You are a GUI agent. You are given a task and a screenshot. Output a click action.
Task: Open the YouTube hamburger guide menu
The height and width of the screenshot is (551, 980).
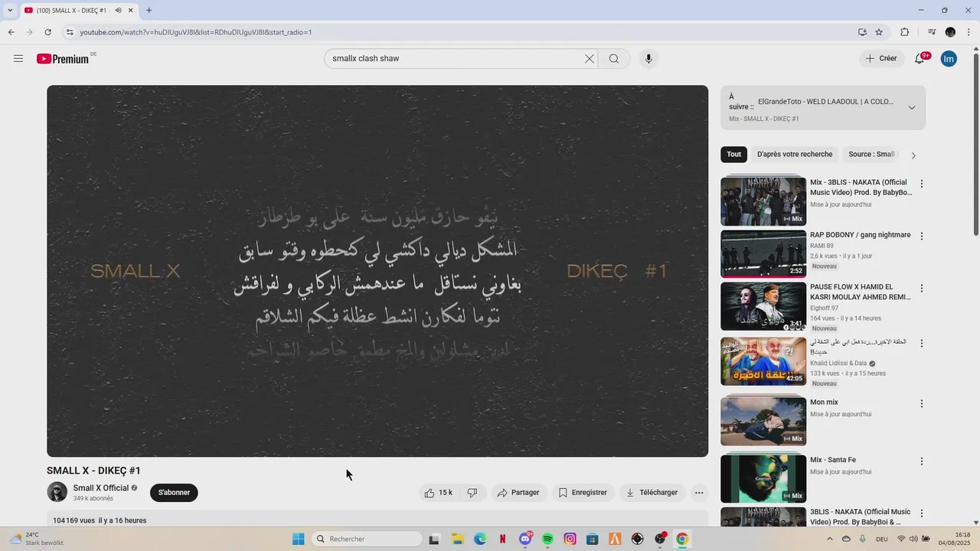[18, 59]
